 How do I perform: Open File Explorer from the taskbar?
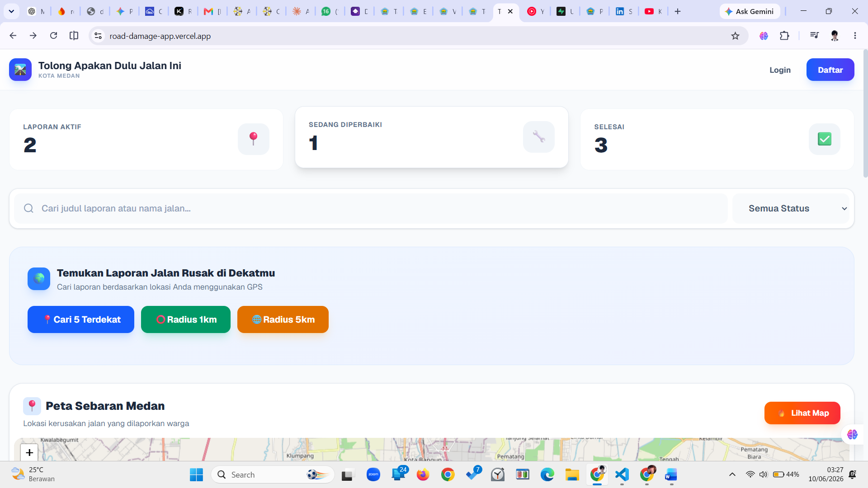[572, 475]
